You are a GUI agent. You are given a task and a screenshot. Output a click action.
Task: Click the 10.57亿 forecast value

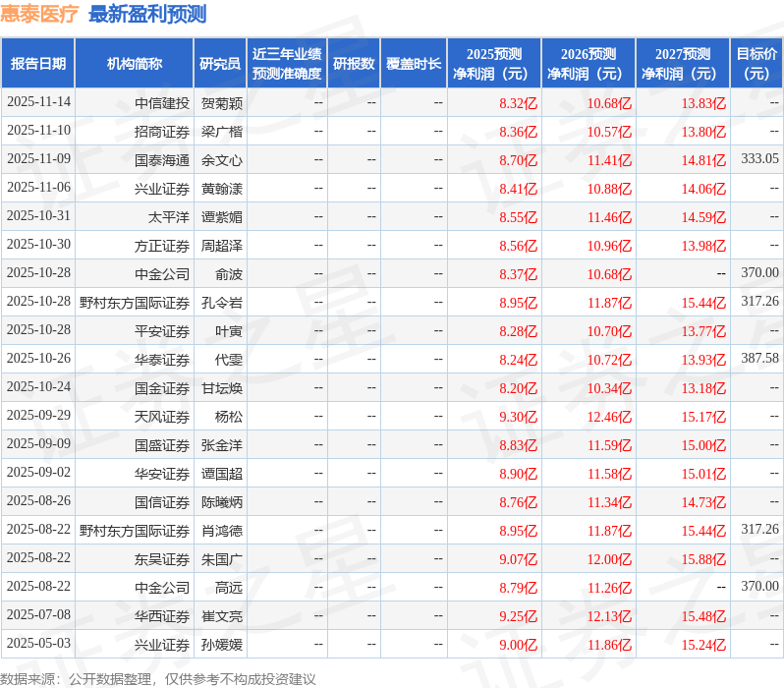pyautogui.click(x=609, y=132)
